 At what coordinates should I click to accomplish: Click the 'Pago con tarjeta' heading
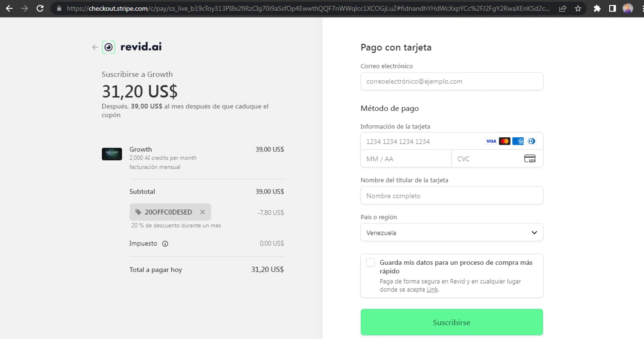tap(396, 47)
